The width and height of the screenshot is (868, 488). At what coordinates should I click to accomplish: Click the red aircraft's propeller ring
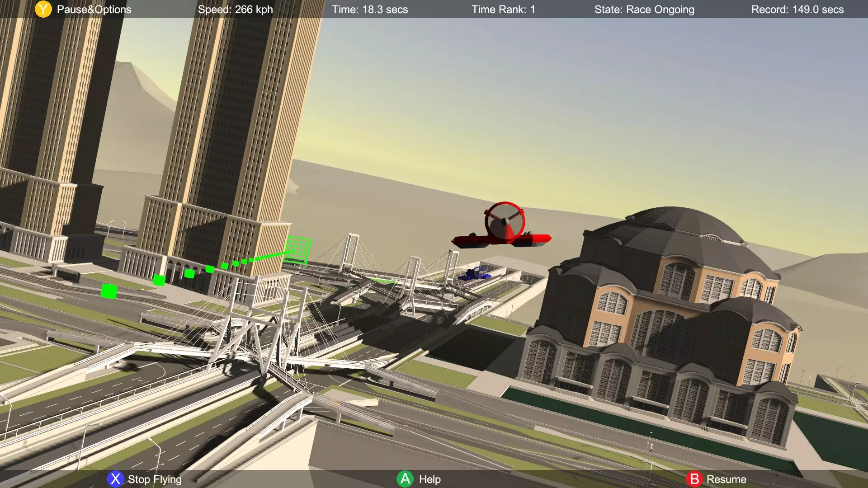(x=505, y=221)
